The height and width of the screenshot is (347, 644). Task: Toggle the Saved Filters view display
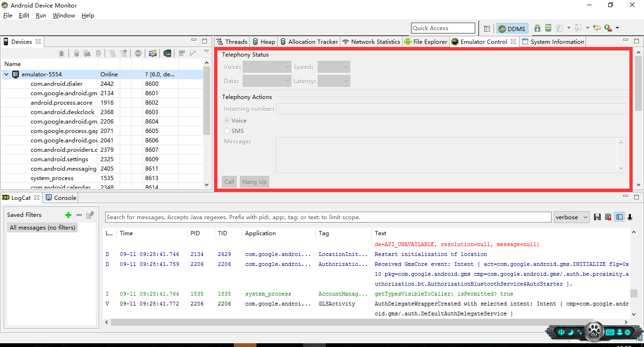(x=619, y=217)
